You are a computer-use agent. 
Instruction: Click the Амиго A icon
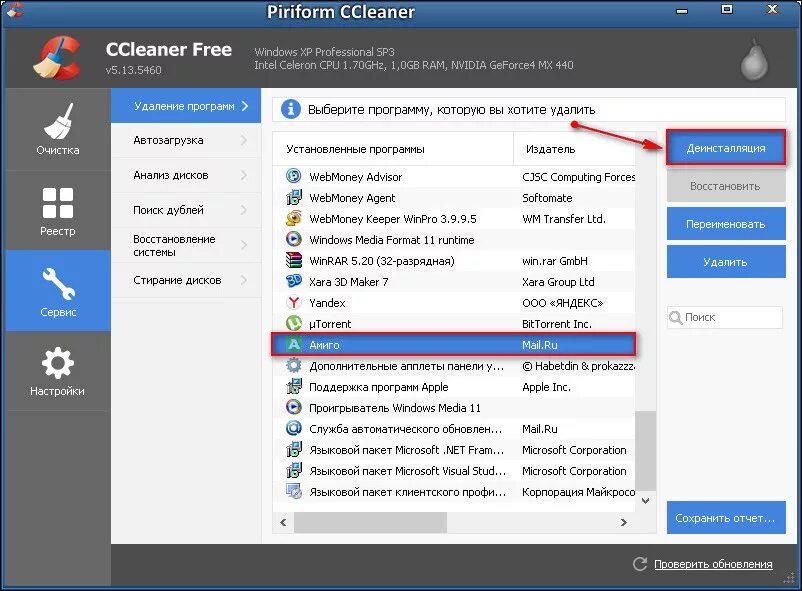coord(294,344)
